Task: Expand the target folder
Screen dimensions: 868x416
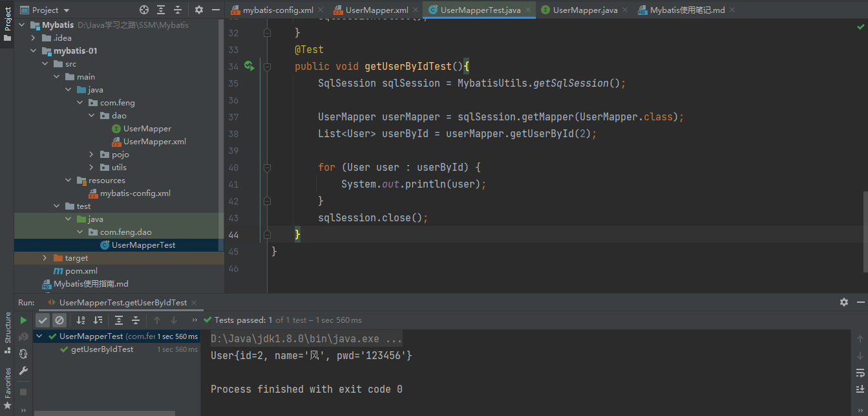Action: pos(45,257)
